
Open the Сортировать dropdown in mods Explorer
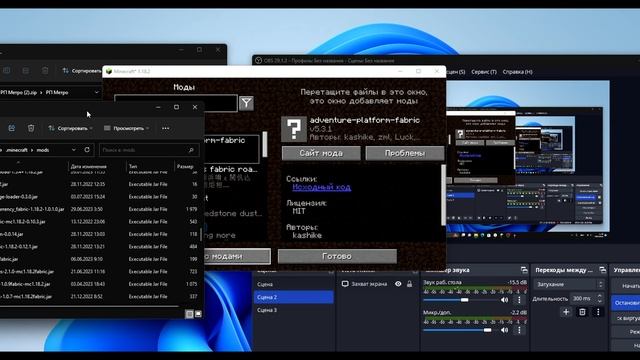coord(71,128)
